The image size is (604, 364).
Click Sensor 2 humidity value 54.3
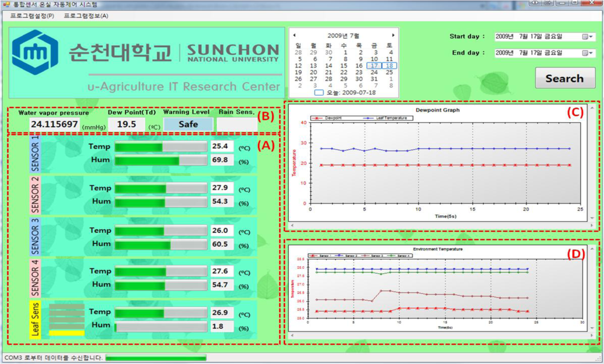point(222,202)
